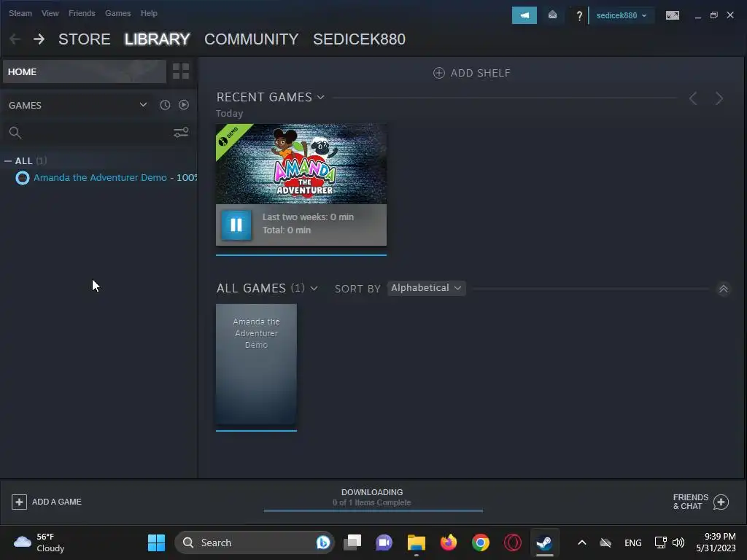The height and width of the screenshot is (560, 747).
Task: Open the Windows Start menu
Action: [156, 542]
